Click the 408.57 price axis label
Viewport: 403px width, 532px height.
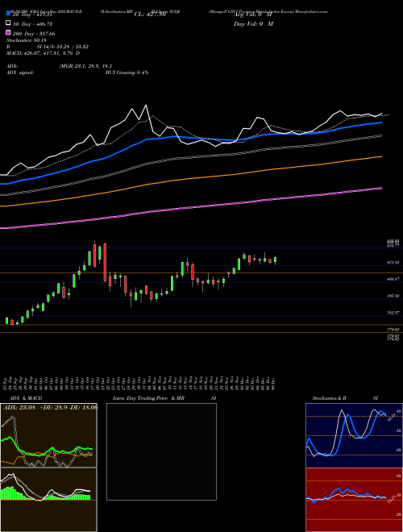pos(393,279)
